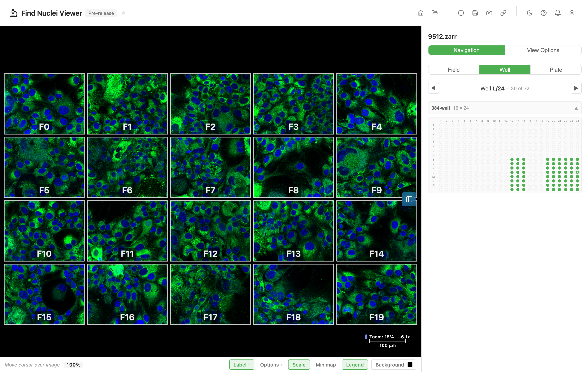Click the microscope app logo
This screenshot has width=588, height=372.
tap(14, 13)
